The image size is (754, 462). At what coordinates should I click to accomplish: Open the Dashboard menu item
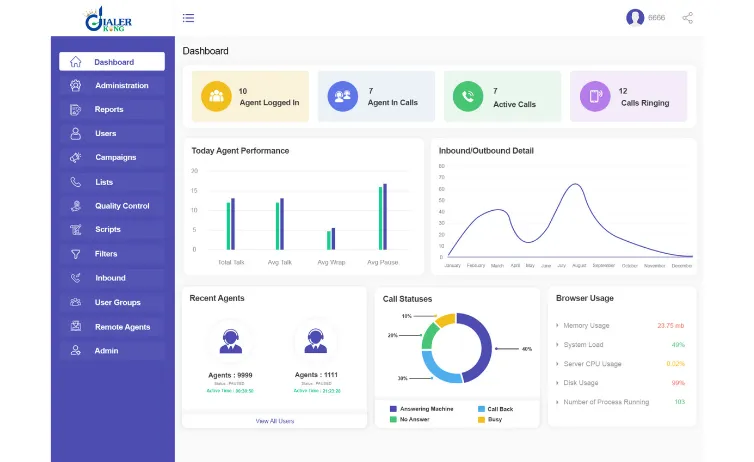[x=112, y=62]
